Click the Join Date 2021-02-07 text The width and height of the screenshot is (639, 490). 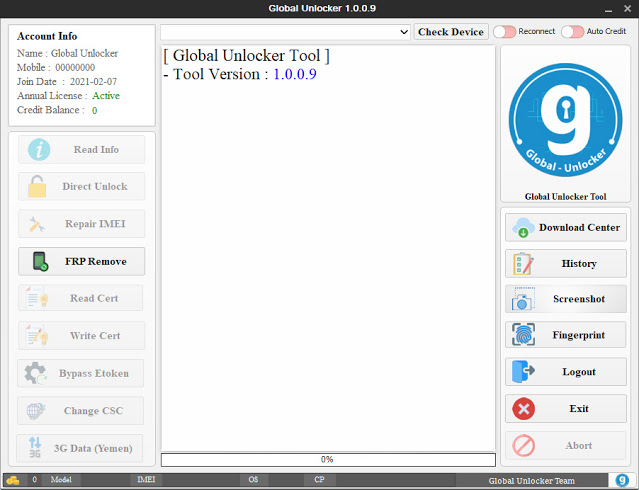[67, 82]
